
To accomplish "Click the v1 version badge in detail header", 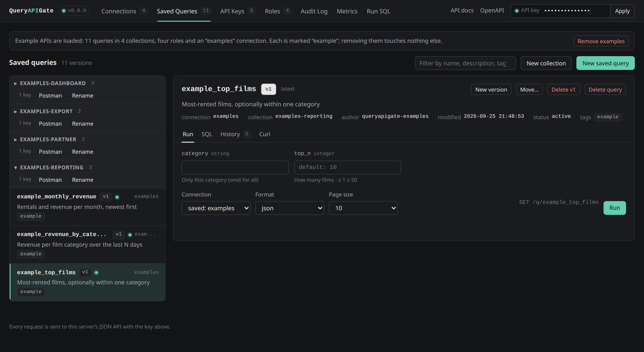I will (268, 89).
